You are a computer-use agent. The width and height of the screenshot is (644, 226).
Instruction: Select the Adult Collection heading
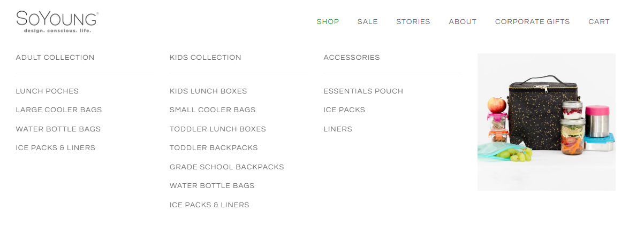55,58
